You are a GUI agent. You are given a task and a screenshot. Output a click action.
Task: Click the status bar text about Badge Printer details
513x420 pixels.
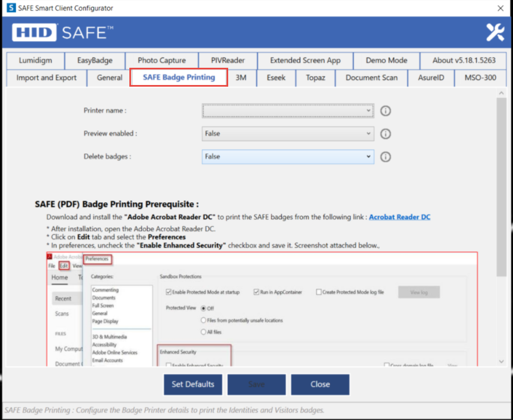(x=164, y=410)
